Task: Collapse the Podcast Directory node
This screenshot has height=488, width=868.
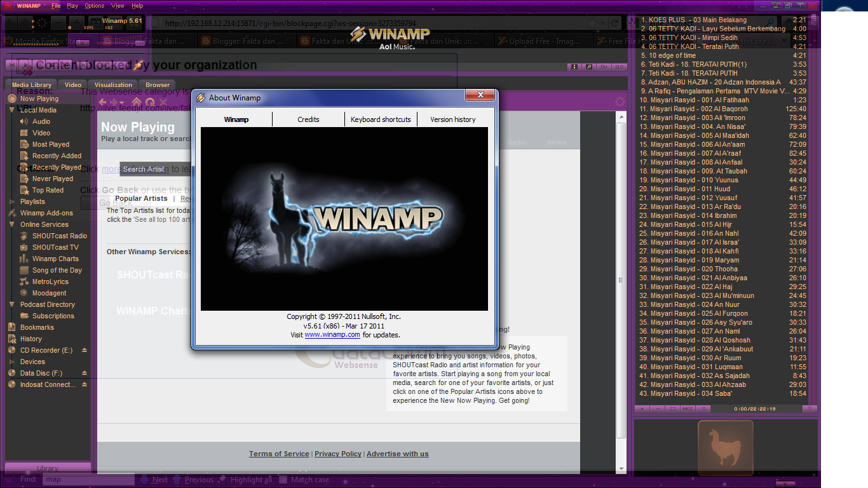Action: pos(11,304)
